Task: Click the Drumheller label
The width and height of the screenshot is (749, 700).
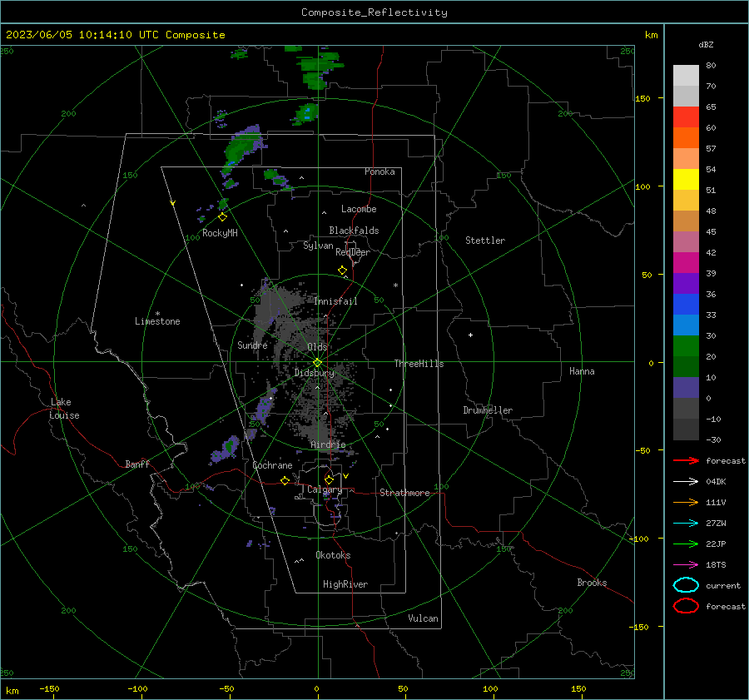Action: [488, 410]
